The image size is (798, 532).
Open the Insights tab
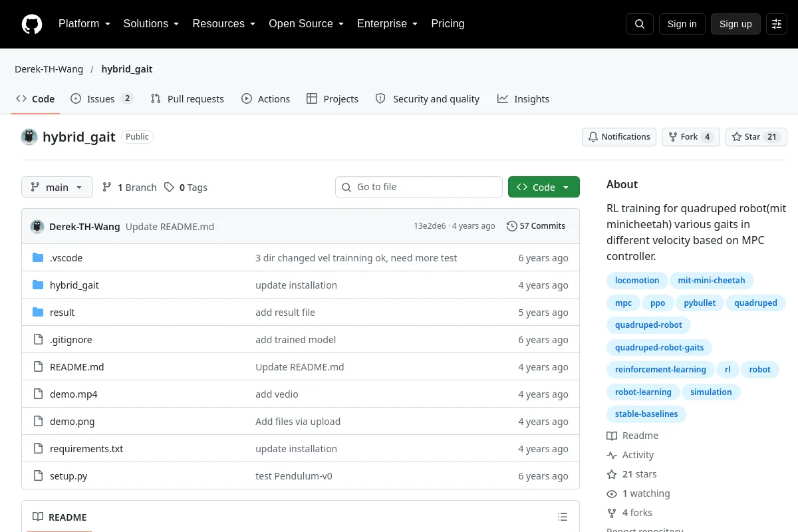click(523, 99)
